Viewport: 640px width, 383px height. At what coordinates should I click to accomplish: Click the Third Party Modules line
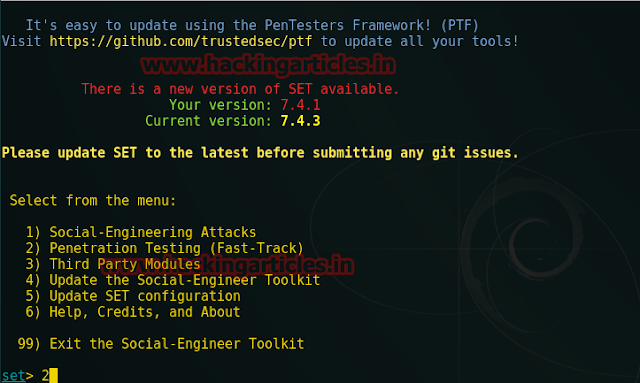point(113,264)
